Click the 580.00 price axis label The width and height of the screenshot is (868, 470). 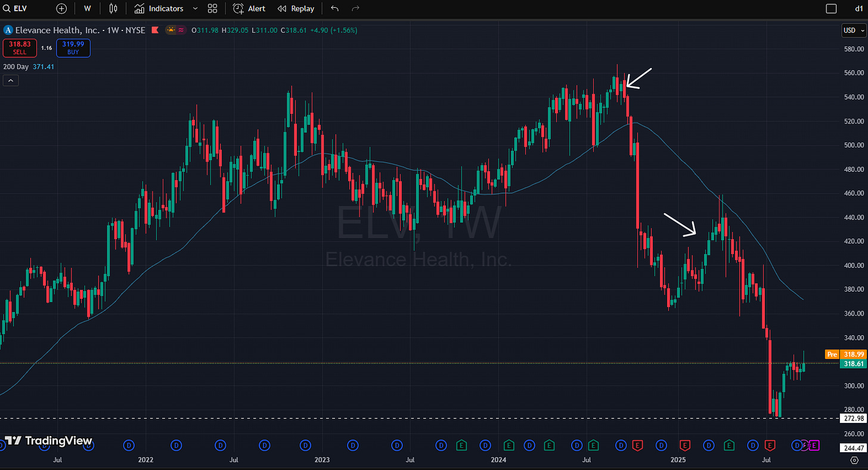pos(854,49)
